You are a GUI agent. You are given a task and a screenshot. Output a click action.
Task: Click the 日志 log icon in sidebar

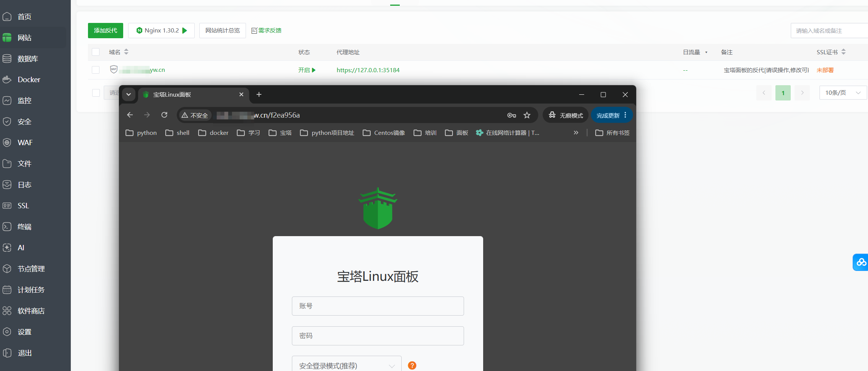click(x=7, y=185)
